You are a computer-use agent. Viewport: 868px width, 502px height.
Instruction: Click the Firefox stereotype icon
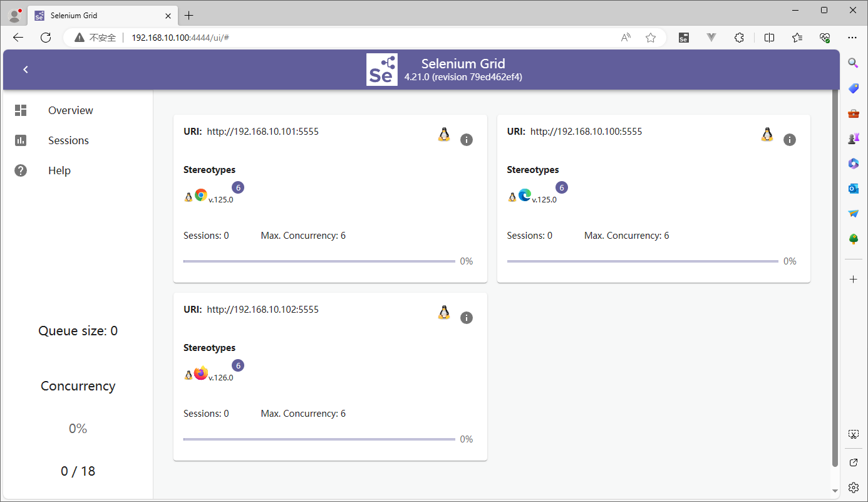(201, 373)
